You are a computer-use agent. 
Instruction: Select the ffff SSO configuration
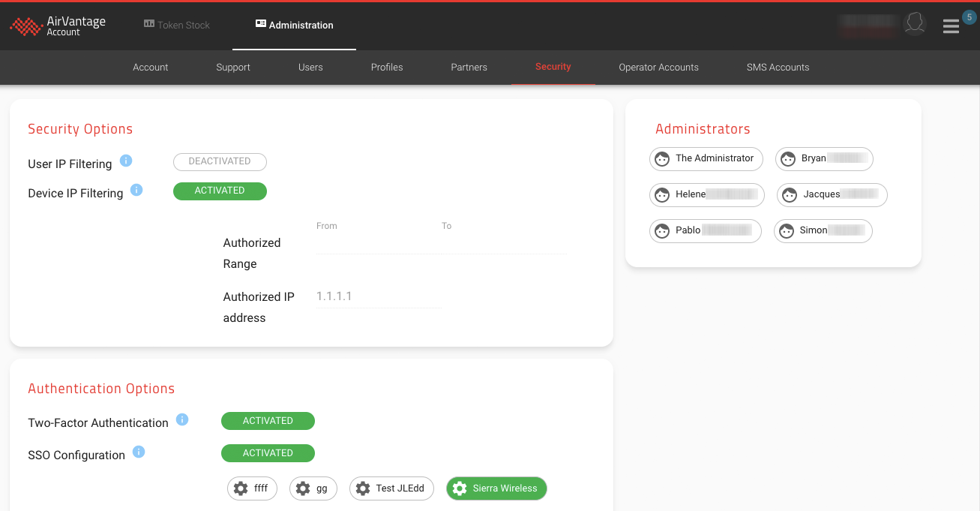click(x=252, y=488)
